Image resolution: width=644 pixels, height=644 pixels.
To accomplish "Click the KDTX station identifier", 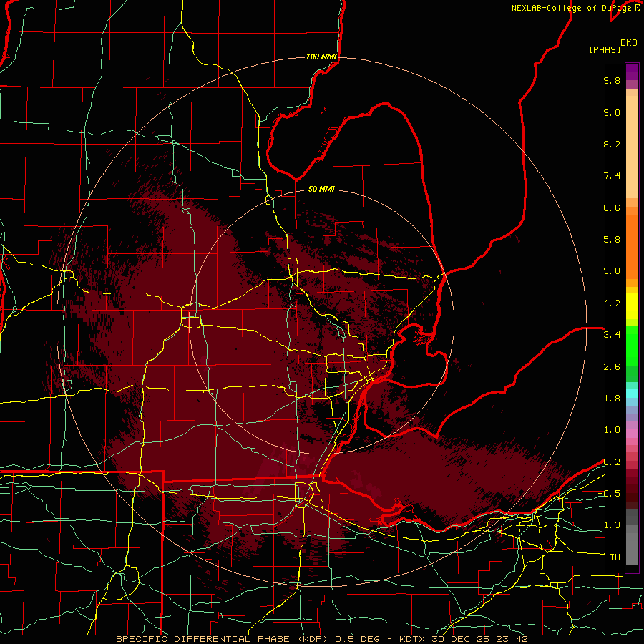I will [x=412, y=639].
